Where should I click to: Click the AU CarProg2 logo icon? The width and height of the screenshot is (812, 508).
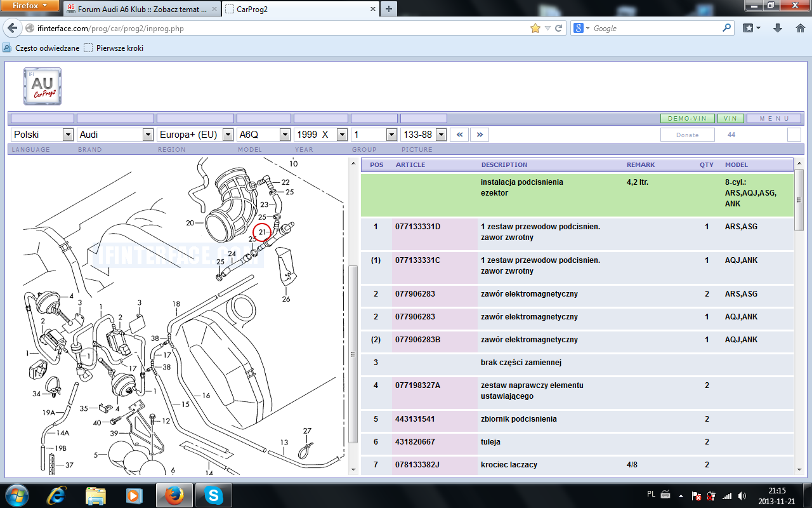click(x=43, y=86)
